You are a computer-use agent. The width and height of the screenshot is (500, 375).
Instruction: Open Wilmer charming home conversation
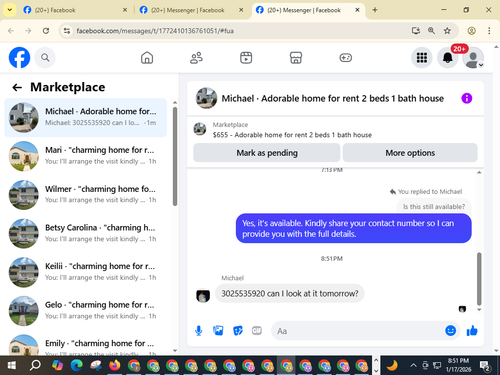(86, 195)
